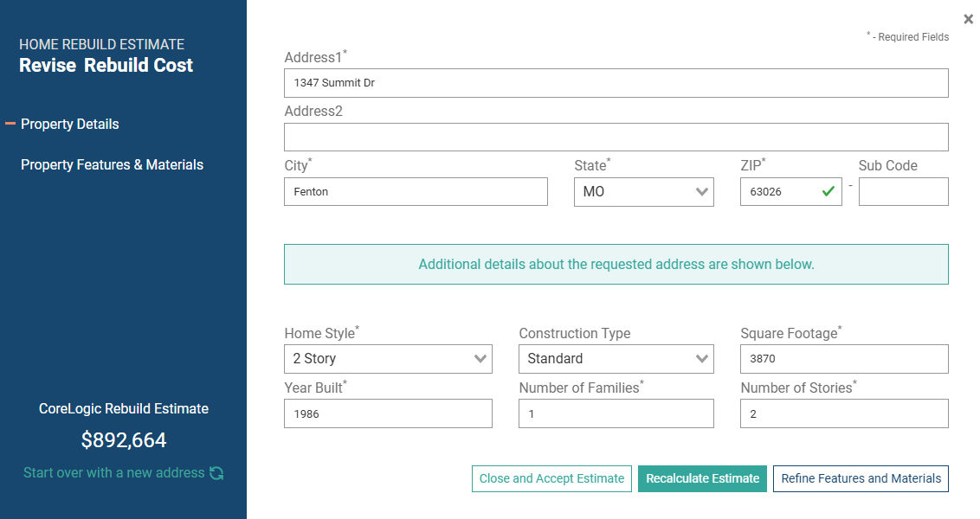
Task: Click the ZIP field showing 63026
Action: [791, 192]
